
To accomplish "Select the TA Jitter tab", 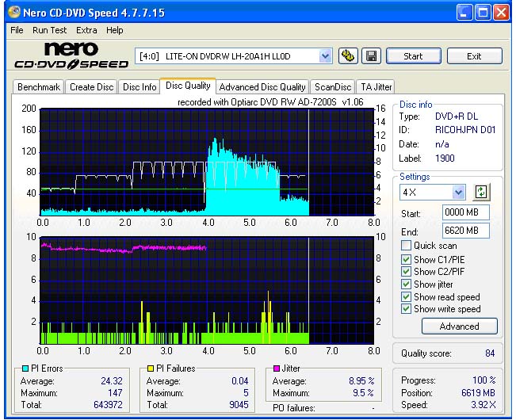I will coord(375,87).
